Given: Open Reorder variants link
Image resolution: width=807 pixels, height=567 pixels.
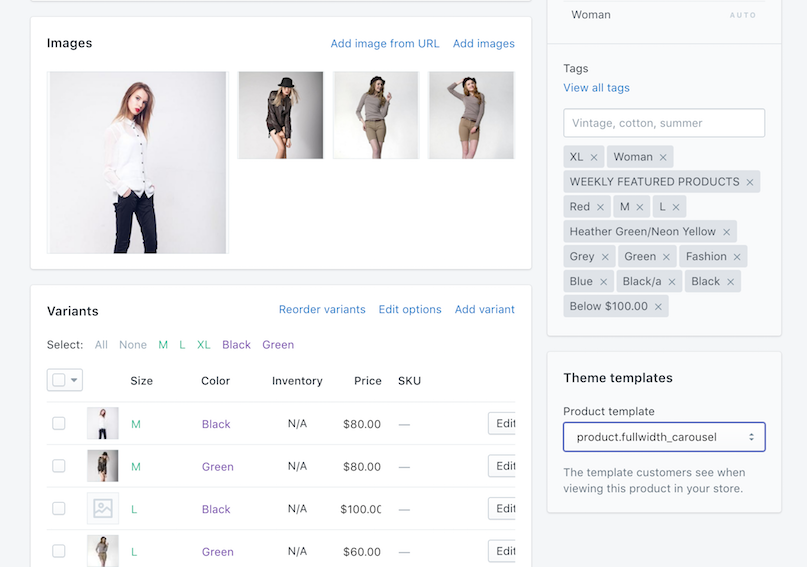Looking at the screenshot, I should 322,310.
